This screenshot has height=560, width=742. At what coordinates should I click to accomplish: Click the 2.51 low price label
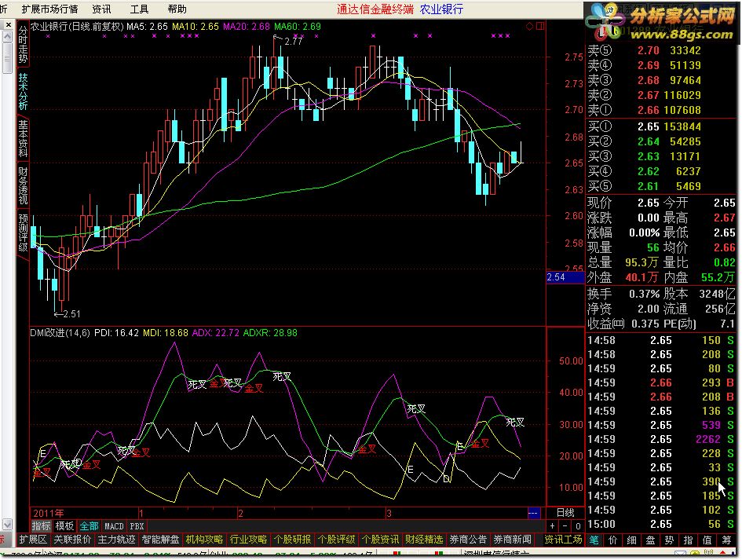tap(72, 314)
